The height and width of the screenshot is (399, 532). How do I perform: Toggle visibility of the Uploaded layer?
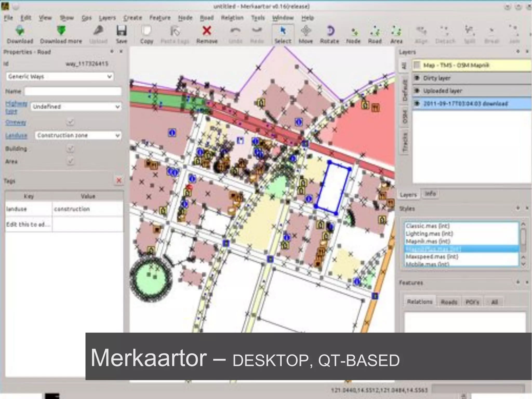(417, 91)
